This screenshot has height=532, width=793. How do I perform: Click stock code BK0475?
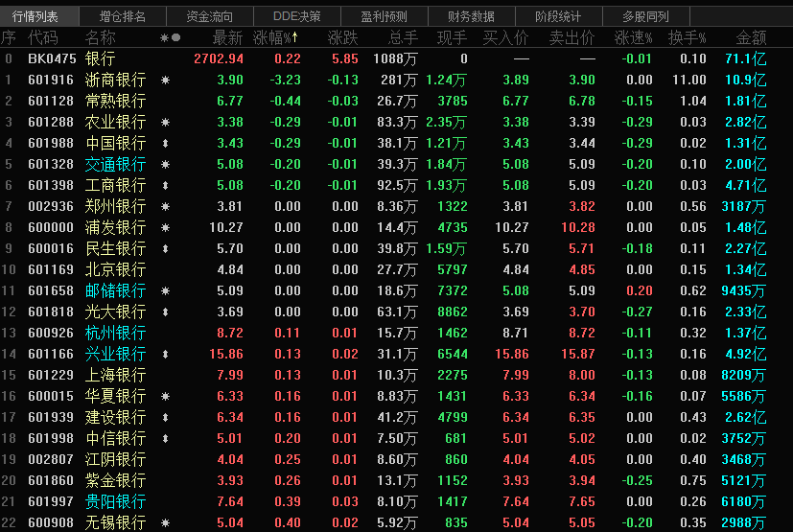(x=52, y=58)
